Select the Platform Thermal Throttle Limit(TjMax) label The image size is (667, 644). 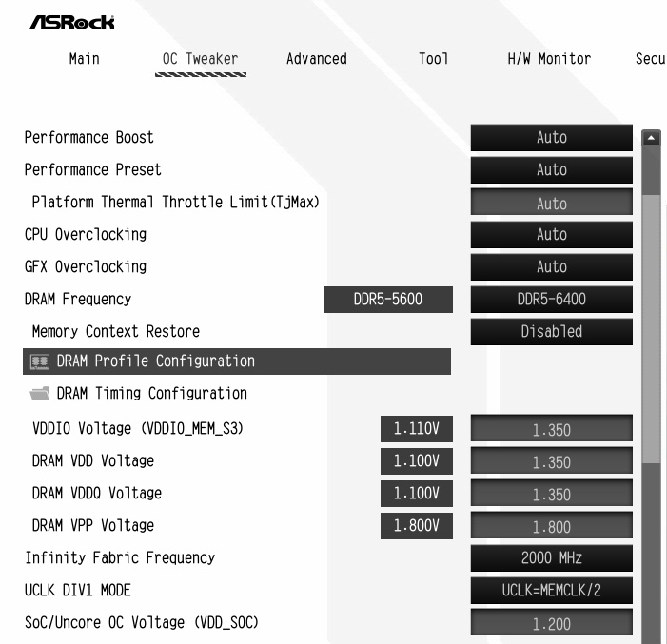[176, 202]
